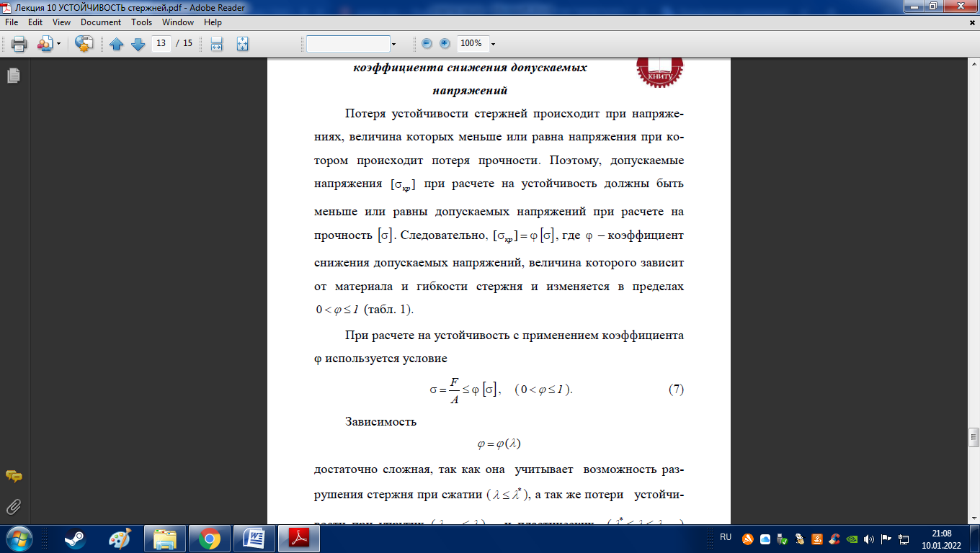Select Adobe Reader taskbar button
980x553 pixels.
(x=299, y=539)
